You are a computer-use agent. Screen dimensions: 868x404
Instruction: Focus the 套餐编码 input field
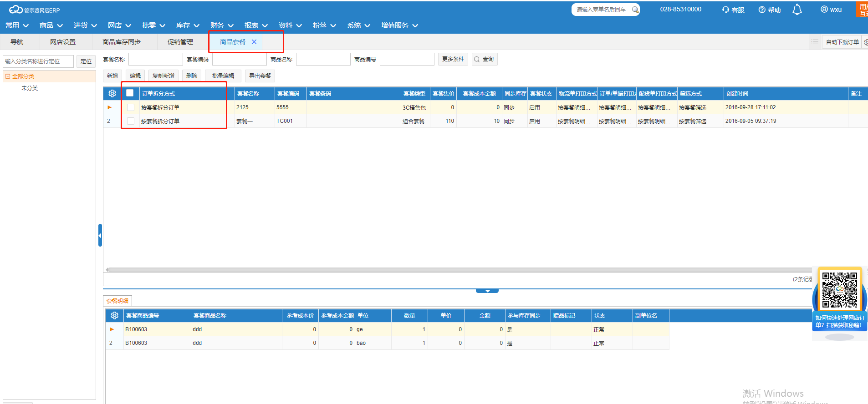[240, 59]
